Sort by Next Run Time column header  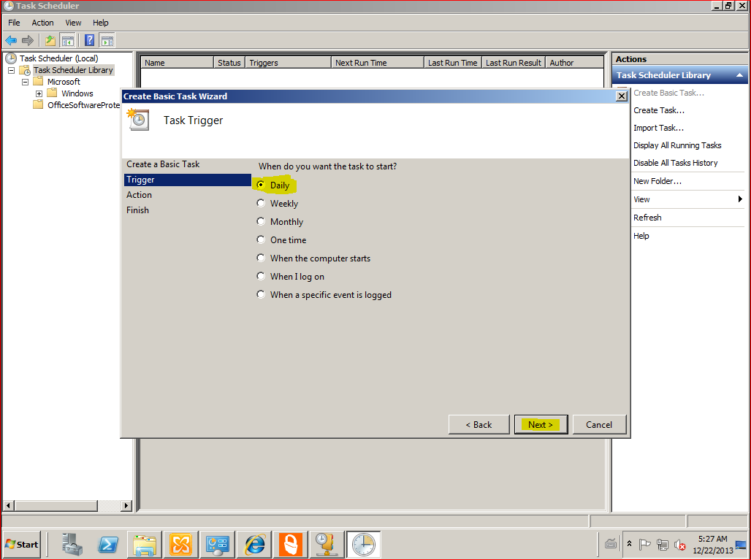(x=378, y=63)
